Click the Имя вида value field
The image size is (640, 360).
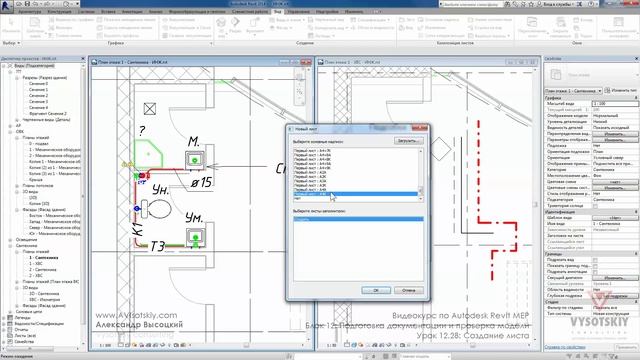[x=615, y=224]
